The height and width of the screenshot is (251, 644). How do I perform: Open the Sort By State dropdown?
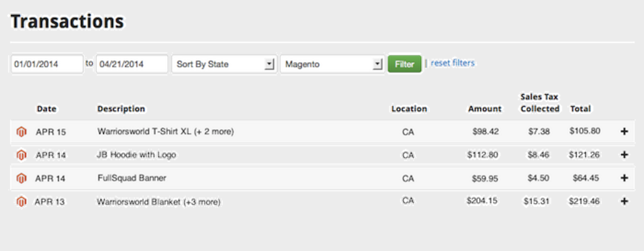[x=224, y=64]
